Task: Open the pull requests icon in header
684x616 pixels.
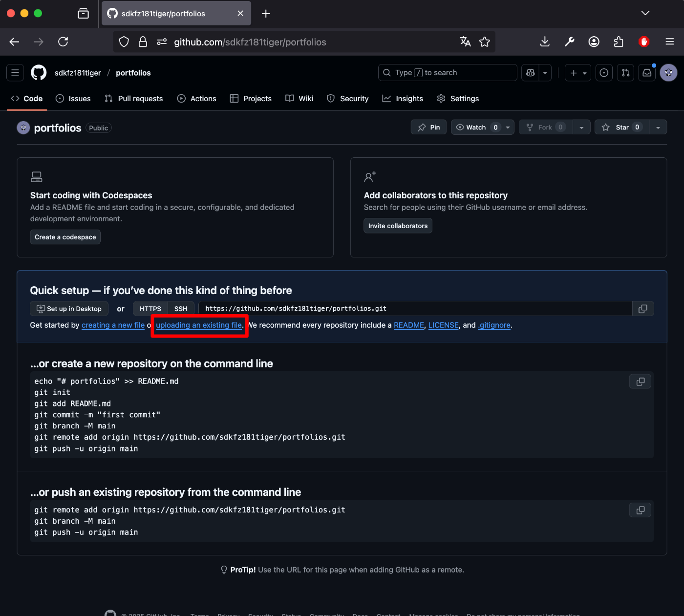Action: 625,73
